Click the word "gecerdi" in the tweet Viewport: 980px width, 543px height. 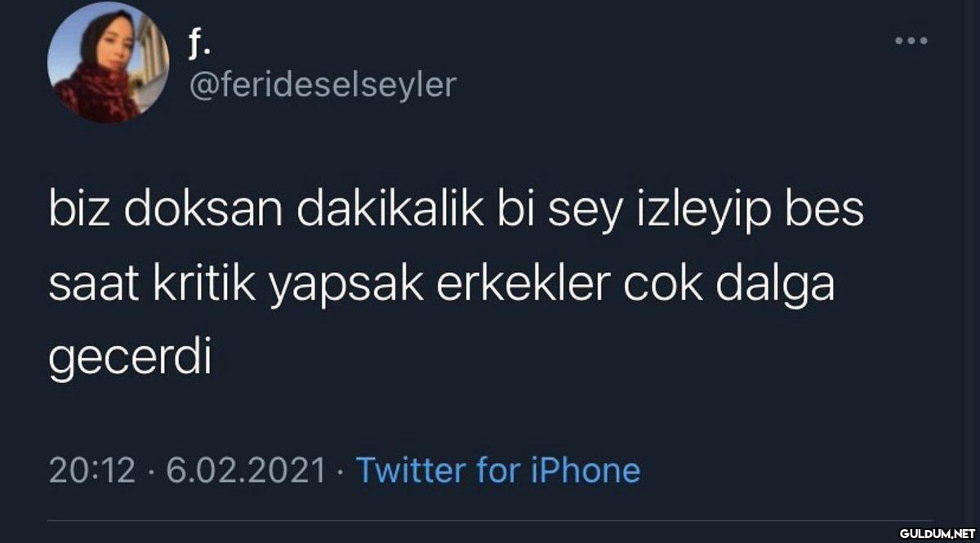(131, 360)
